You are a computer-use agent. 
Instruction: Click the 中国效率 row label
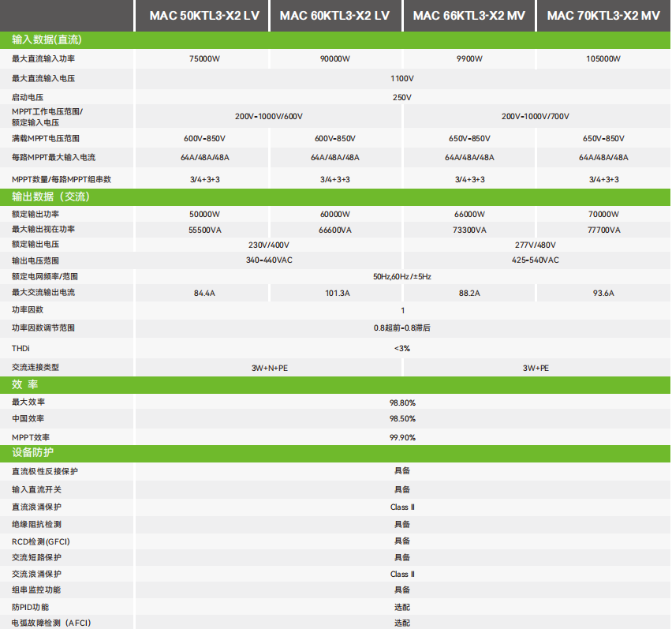tap(28, 418)
